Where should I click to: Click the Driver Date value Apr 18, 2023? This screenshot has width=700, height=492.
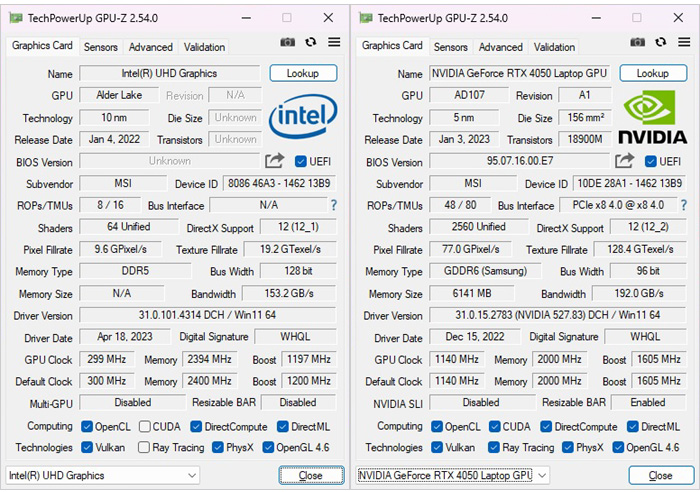125,337
